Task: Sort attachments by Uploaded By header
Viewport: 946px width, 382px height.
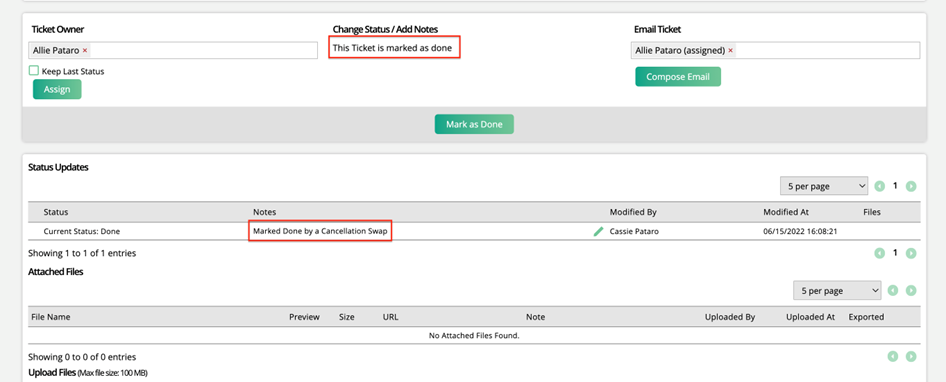Action: click(730, 317)
